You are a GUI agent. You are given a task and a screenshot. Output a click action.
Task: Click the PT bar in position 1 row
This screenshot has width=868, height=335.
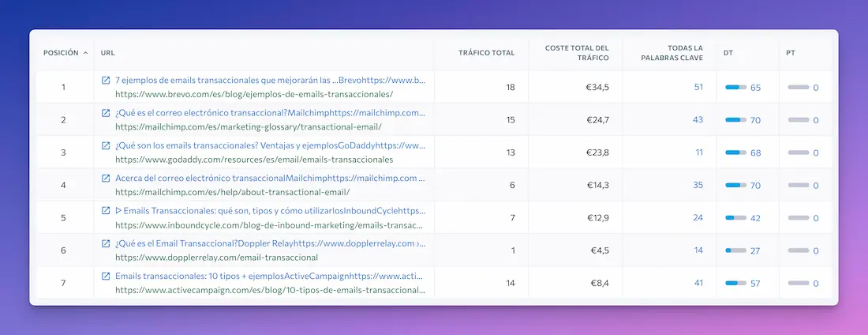798,87
